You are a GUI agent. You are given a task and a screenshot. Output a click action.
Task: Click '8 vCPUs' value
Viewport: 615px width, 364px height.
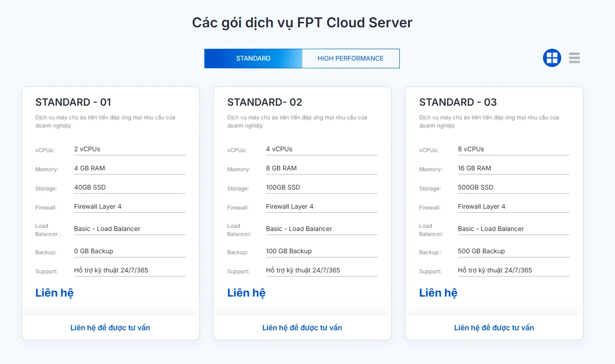[471, 149]
